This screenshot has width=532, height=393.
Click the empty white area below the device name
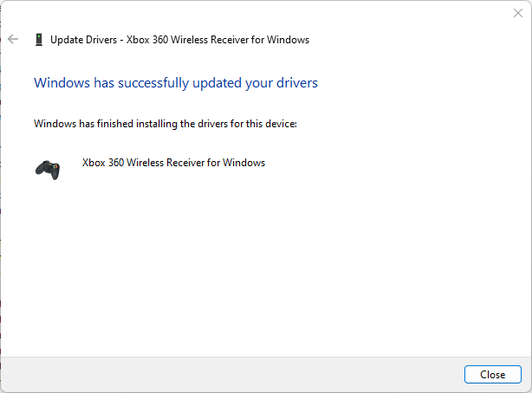pyautogui.click(x=260, y=260)
